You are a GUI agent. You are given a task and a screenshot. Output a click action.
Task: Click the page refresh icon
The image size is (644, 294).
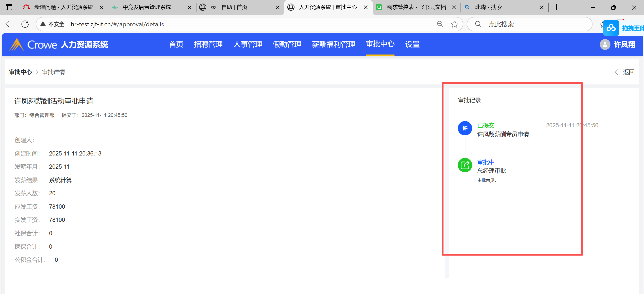coord(25,24)
